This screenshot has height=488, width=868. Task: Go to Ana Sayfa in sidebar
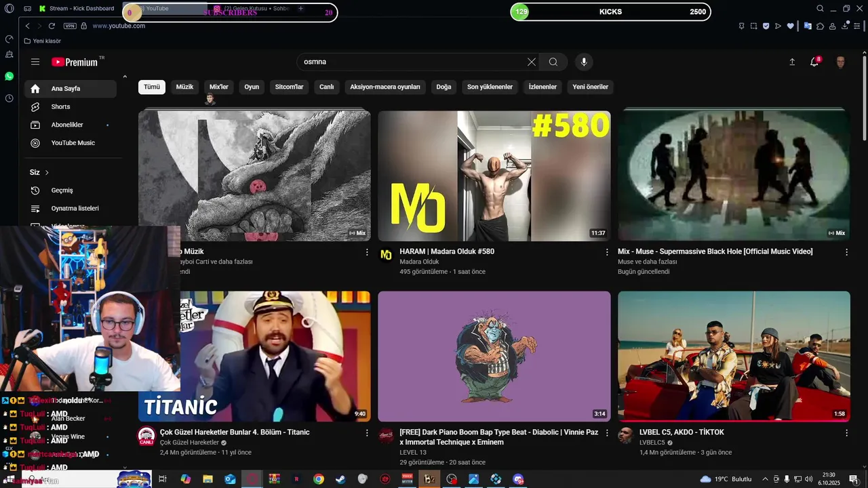(71, 89)
